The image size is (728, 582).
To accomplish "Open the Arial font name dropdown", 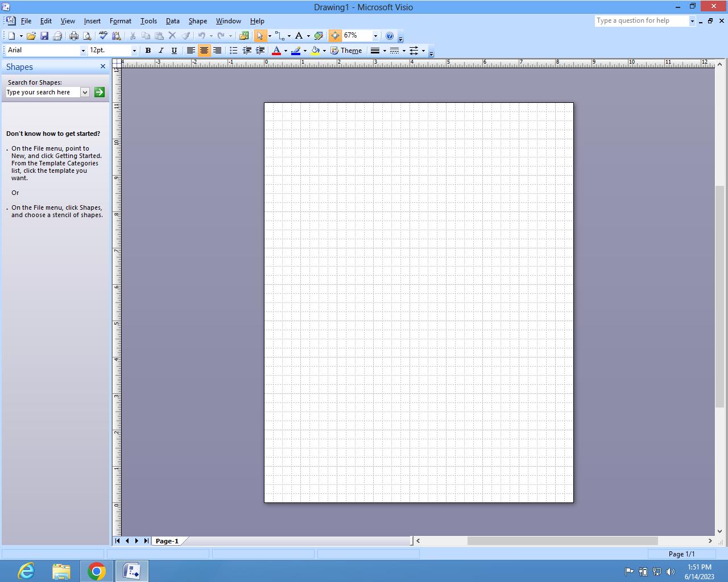I will point(83,51).
